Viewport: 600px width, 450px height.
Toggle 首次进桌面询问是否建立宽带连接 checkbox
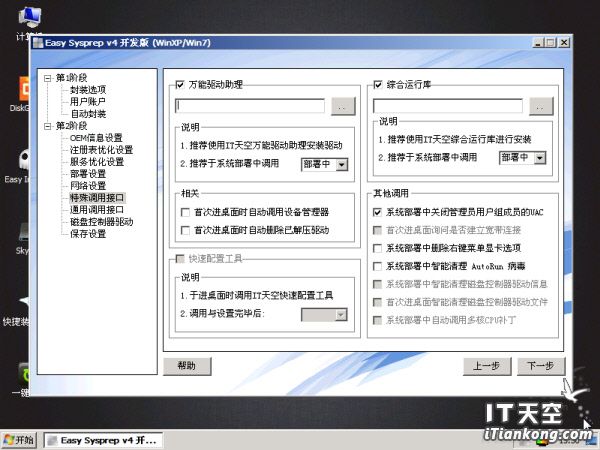pyautogui.click(x=377, y=230)
